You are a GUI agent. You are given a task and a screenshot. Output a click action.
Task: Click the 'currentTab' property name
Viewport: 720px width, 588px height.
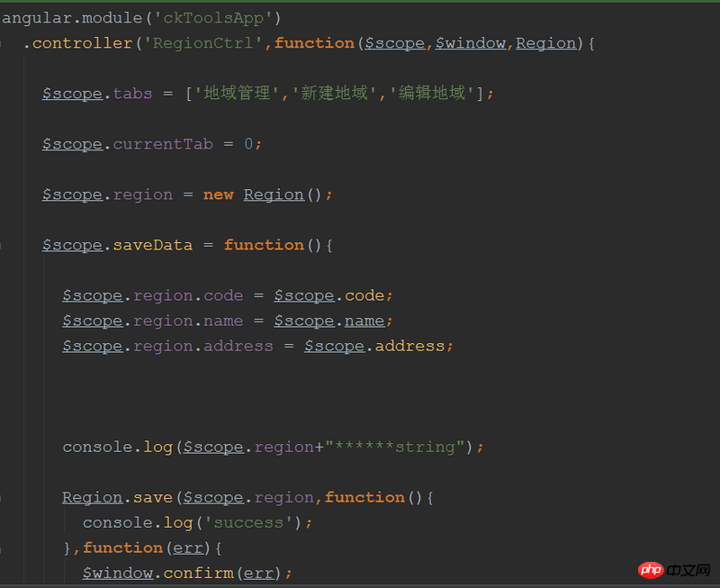(163, 144)
